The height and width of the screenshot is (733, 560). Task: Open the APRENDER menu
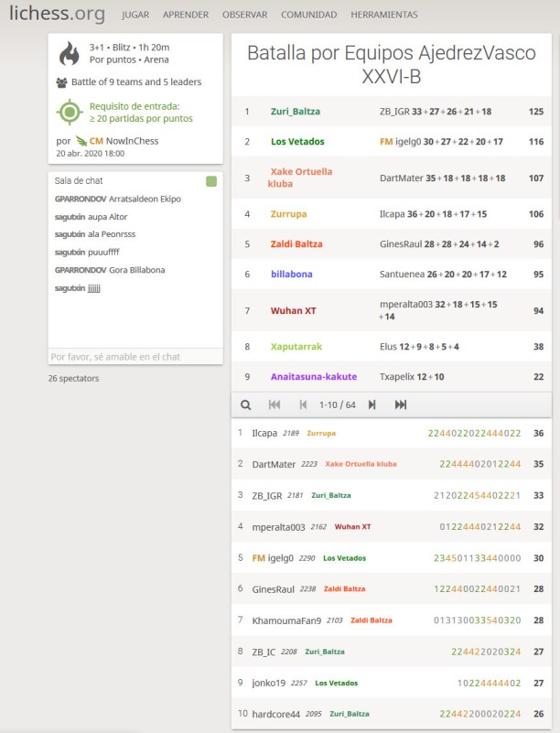click(x=186, y=15)
